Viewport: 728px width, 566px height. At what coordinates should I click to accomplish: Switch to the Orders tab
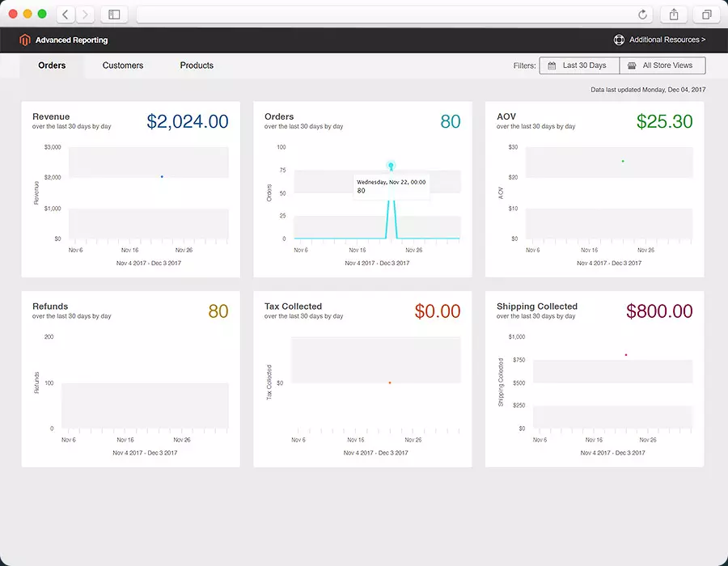pos(52,65)
